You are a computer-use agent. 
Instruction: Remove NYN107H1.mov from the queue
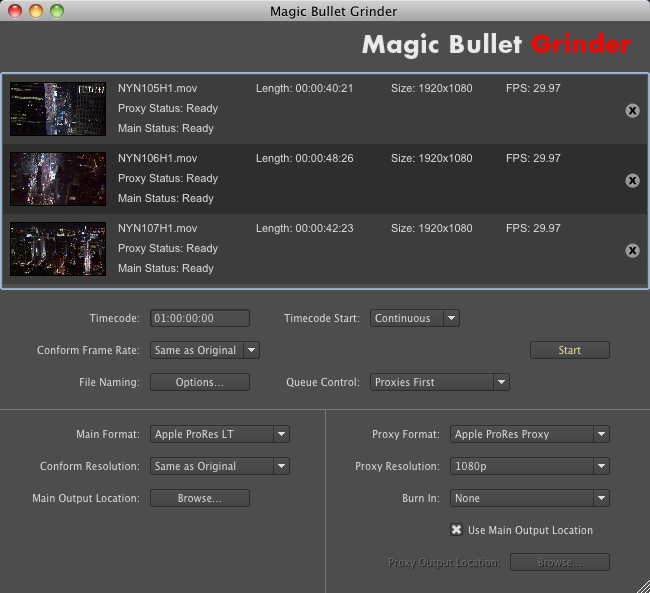tap(632, 250)
